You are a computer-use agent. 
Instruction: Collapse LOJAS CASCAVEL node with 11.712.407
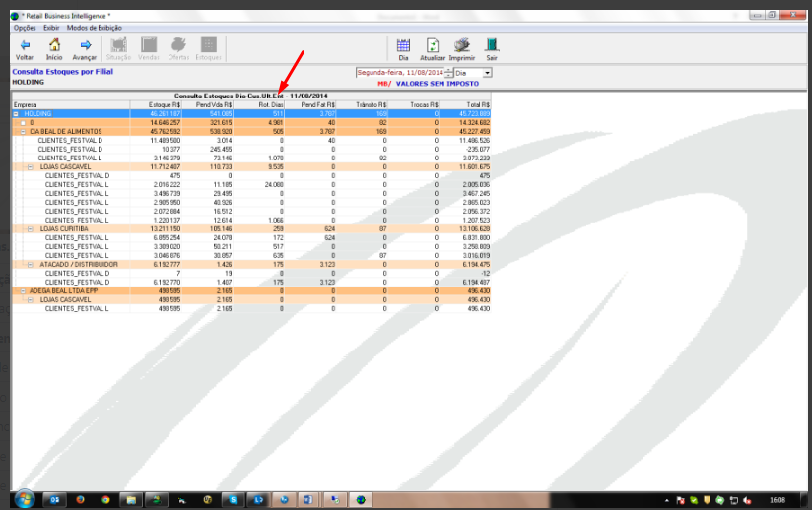pyautogui.click(x=30, y=167)
